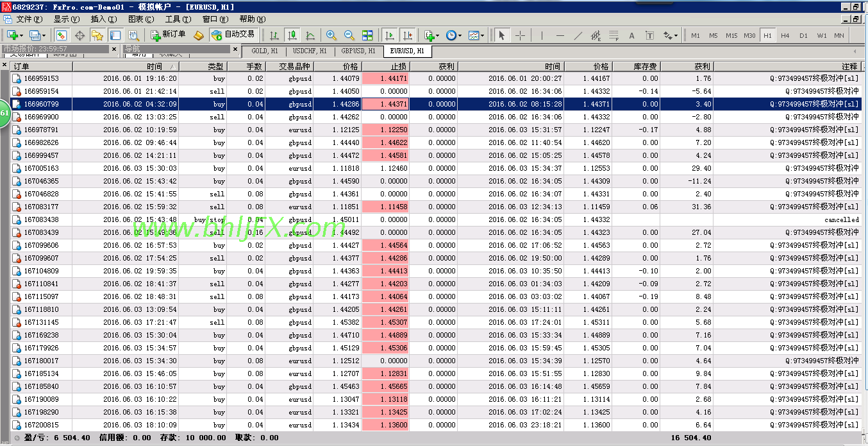
Task: Close the 市场报价 Market Watch panel
Action: click(x=114, y=49)
